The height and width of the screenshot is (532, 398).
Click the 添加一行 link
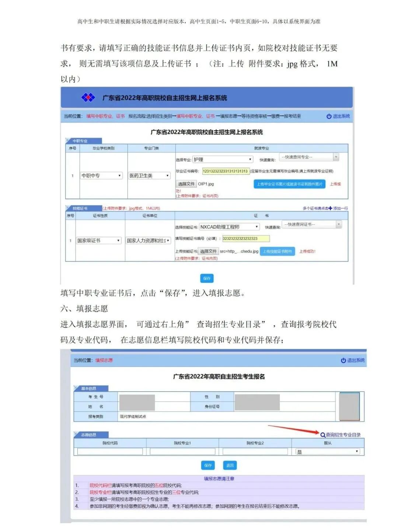tap(341, 208)
